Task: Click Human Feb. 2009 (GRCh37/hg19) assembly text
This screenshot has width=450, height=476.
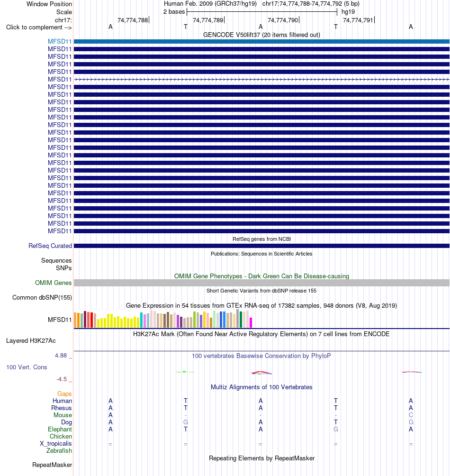Action: tap(210, 4)
